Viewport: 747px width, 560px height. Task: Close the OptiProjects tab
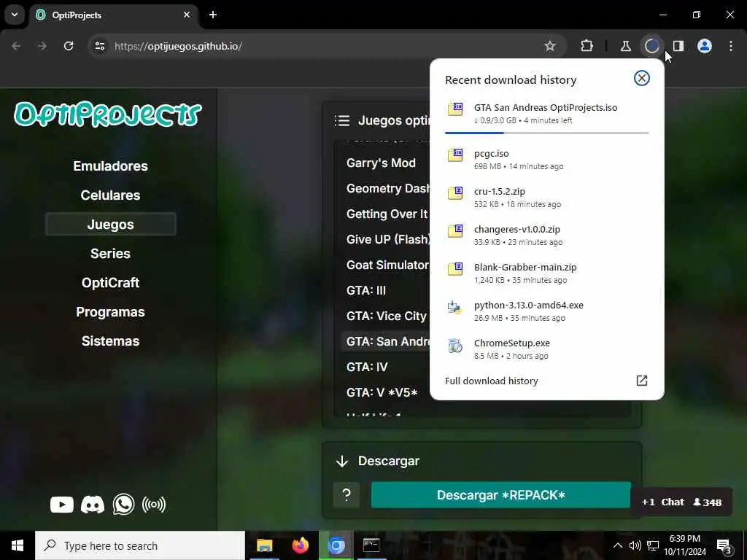point(187,15)
